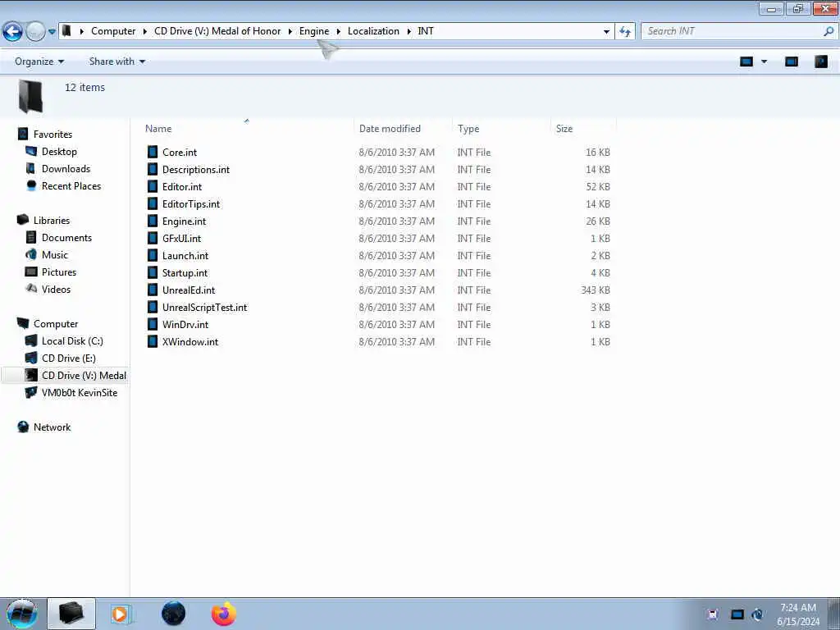Go back with the Back arrow button

click(12, 32)
